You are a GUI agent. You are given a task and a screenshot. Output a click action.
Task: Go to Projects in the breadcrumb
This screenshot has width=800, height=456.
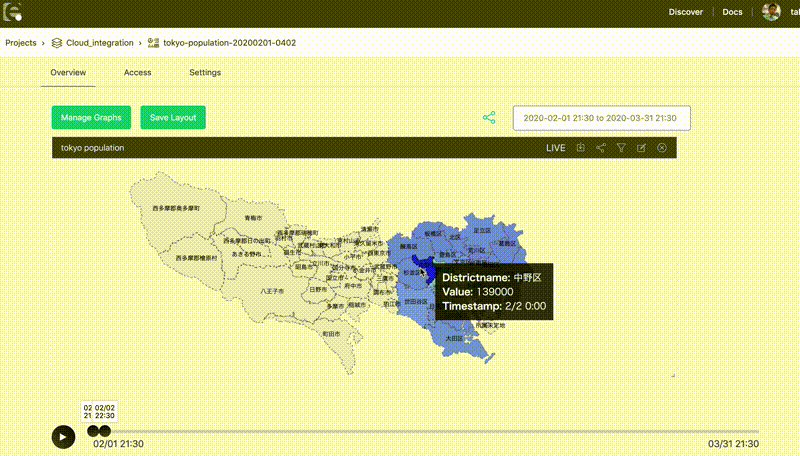point(21,43)
